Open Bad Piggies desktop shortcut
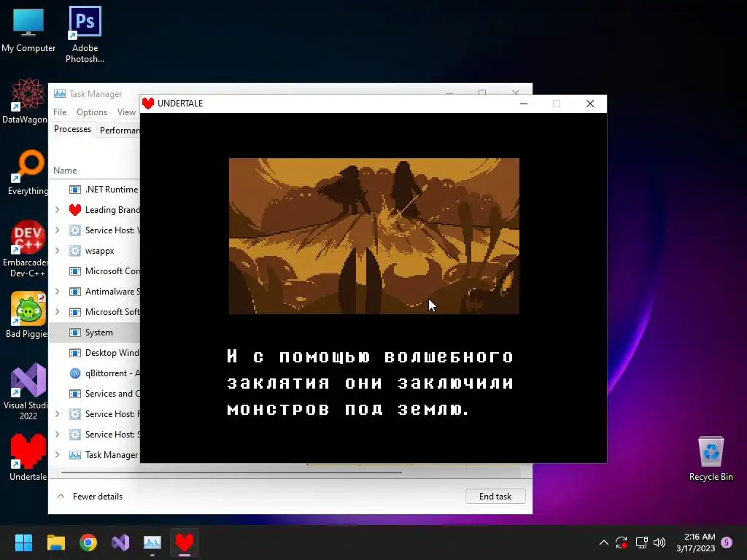Screen dimensions: 747x560 pyautogui.click(x=26, y=314)
